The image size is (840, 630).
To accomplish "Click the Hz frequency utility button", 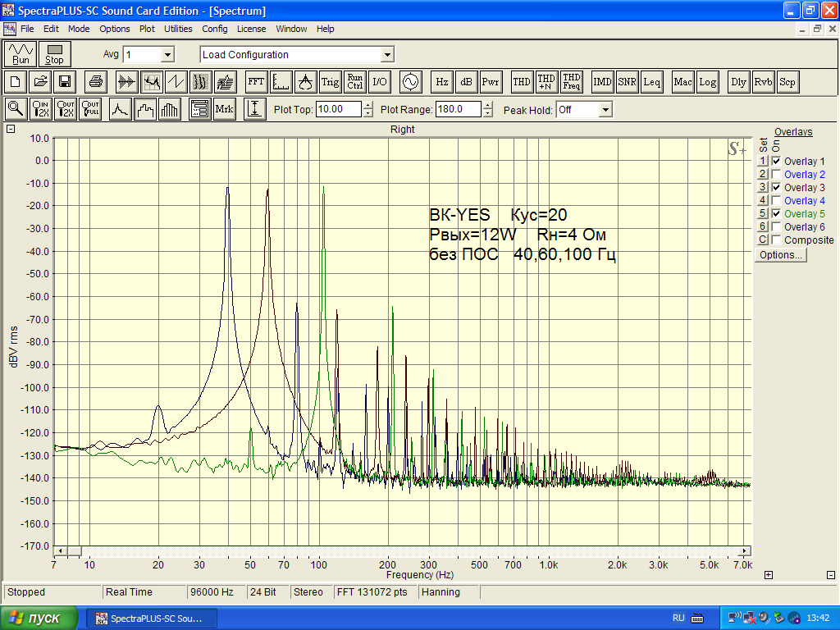I will point(441,82).
